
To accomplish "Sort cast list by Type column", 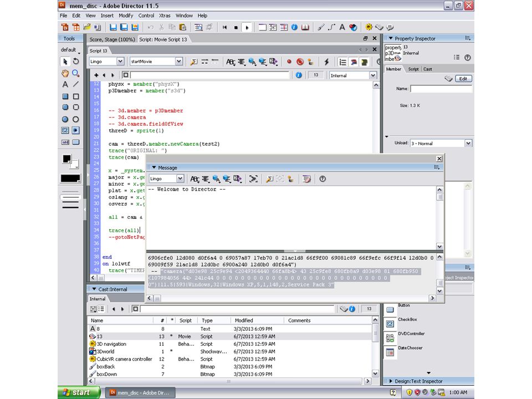I will pos(214,320).
